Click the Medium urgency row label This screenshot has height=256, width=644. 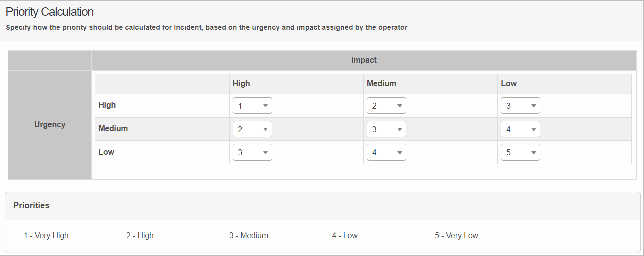pyautogui.click(x=113, y=129)
